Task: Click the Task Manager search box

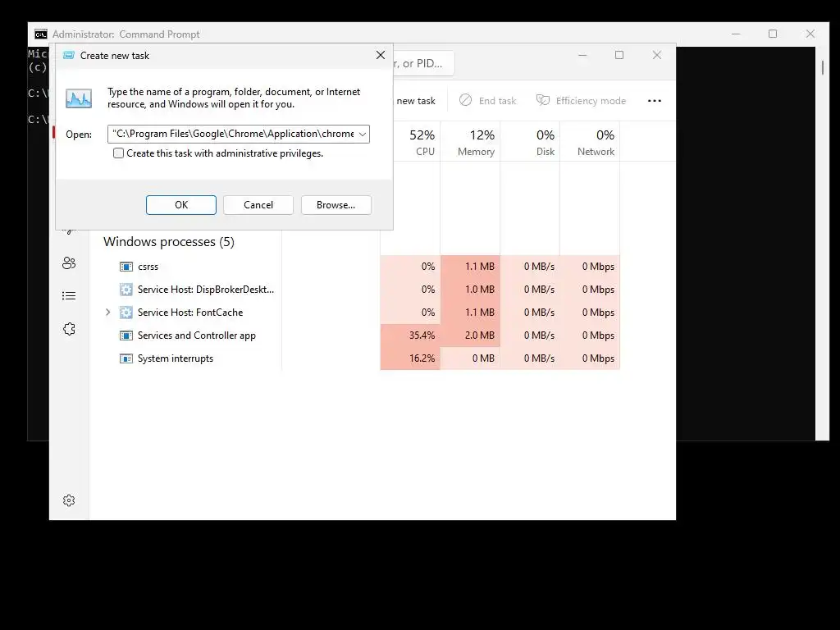Action: pyautogui.click(x=423, y=63)
